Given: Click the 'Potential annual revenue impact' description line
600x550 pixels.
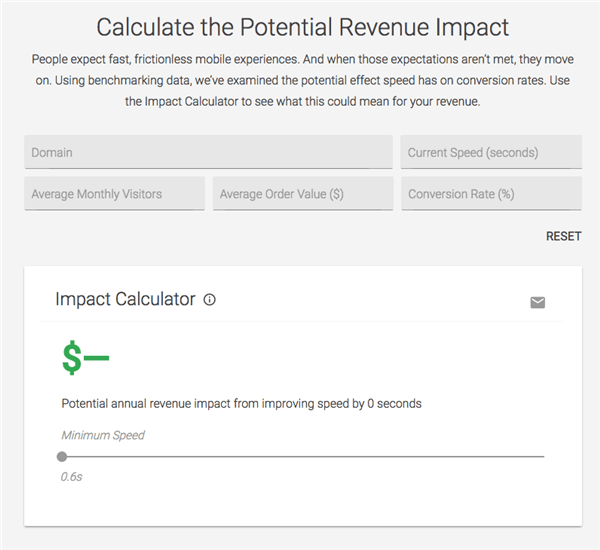Looking at the screenshot, I should click(241, 404).
